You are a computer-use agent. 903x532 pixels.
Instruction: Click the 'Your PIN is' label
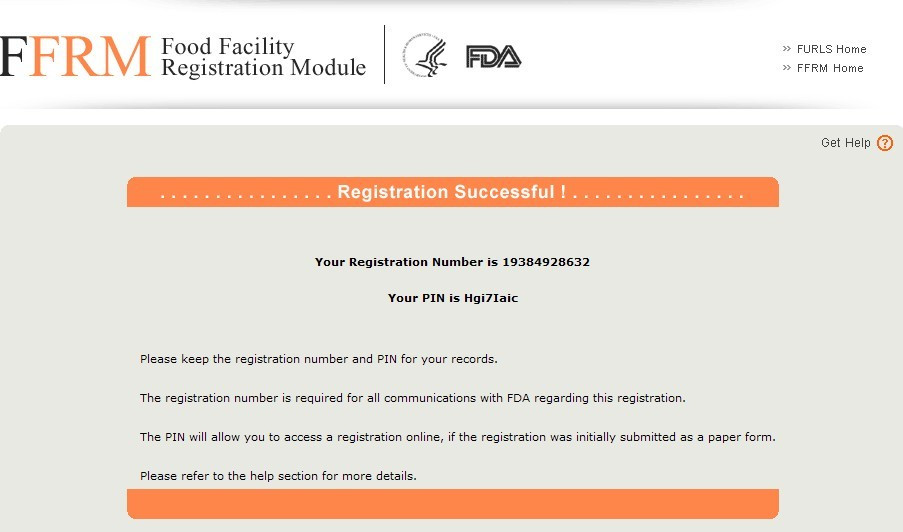point(424,298)
